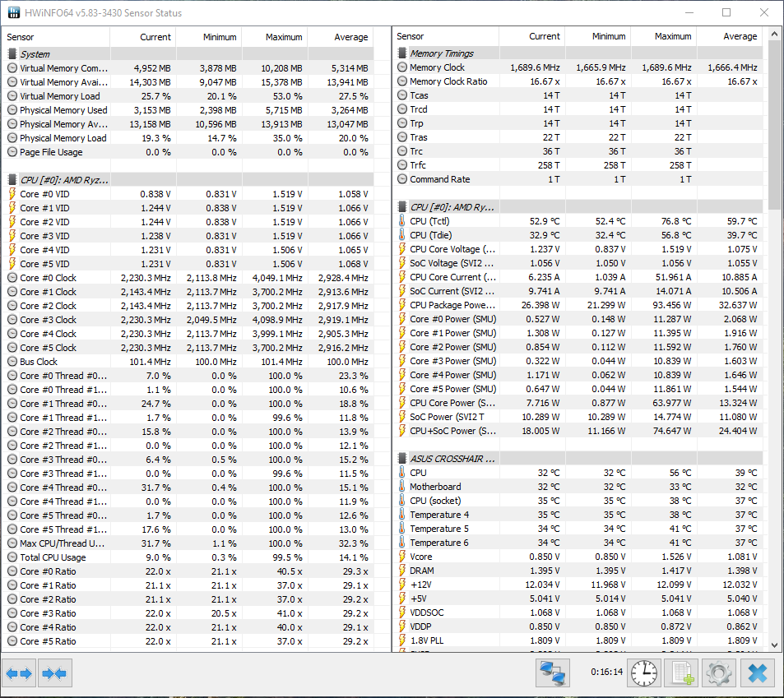The height and width of the screenshot is (698, 784).
Task: Select the 1.8V PLL row
Action: click(580, 640)
